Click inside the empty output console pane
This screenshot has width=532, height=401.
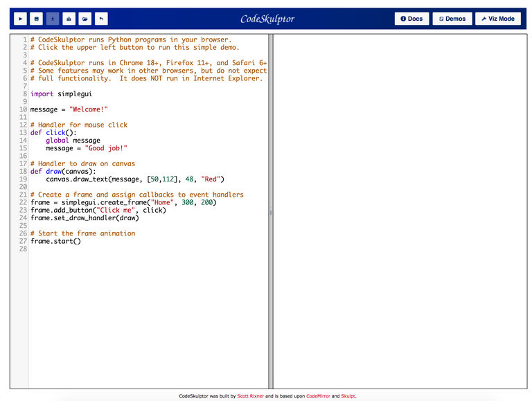click(400, 211)
